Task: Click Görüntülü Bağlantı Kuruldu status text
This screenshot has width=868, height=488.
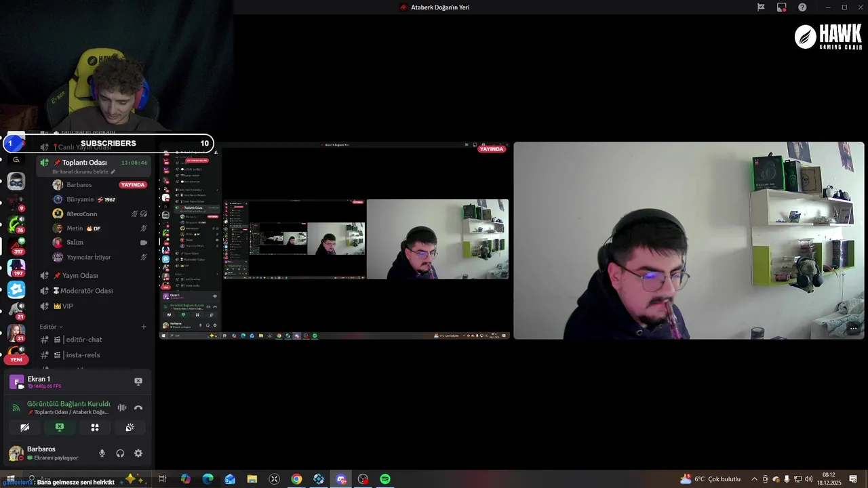Action: [x=68, y=404]
